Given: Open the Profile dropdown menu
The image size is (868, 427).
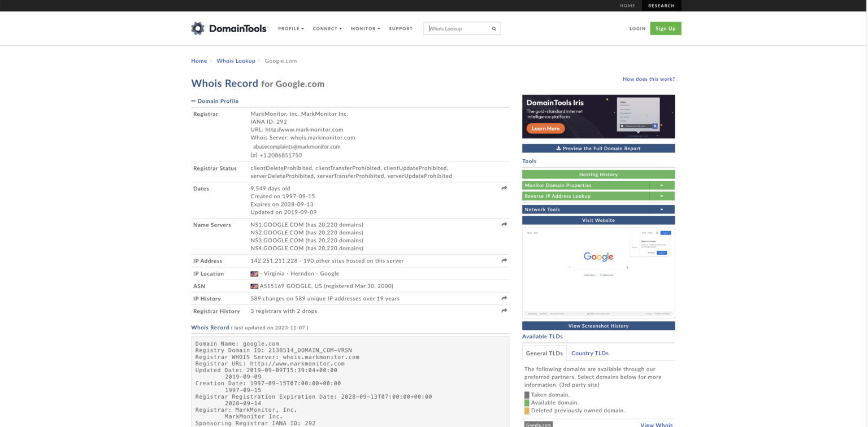Looking at the screenshot, I should (x=291, y=29).
